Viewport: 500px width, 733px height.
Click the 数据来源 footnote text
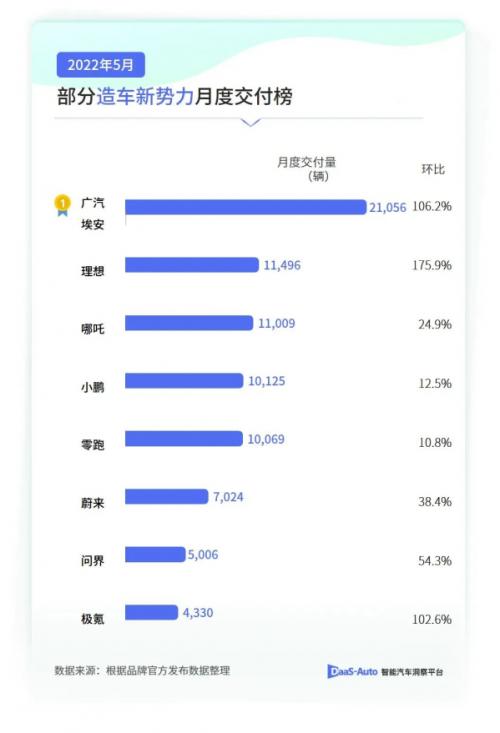[142, 670]
